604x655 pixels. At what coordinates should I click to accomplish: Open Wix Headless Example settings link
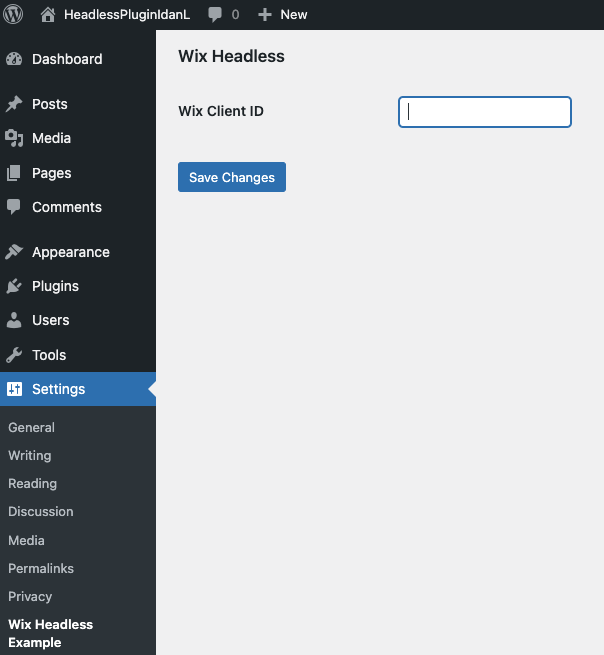pyautogui.click(x=51, y=633)
